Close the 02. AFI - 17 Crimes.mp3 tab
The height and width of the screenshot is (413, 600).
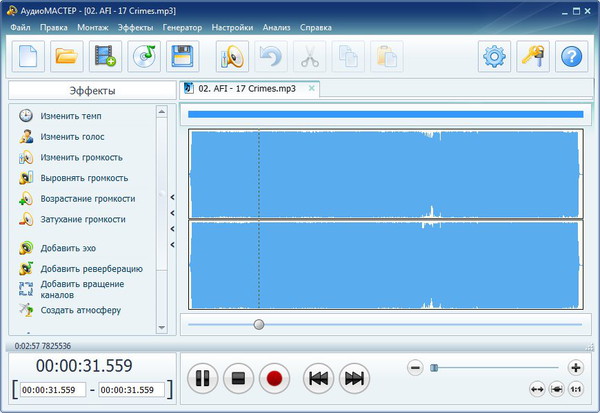312,88
